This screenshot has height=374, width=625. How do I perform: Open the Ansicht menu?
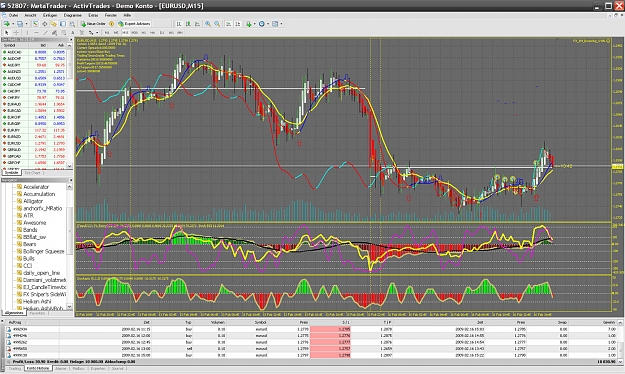(30, 15)
